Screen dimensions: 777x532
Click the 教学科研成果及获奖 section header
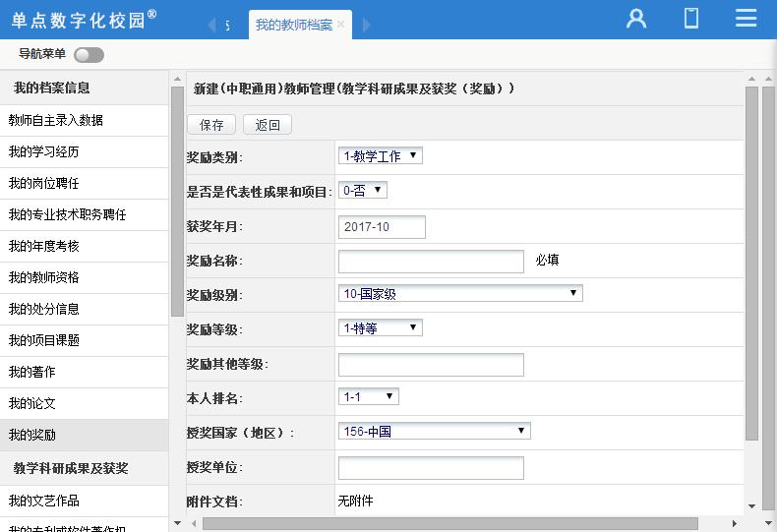tap(85, 468)
